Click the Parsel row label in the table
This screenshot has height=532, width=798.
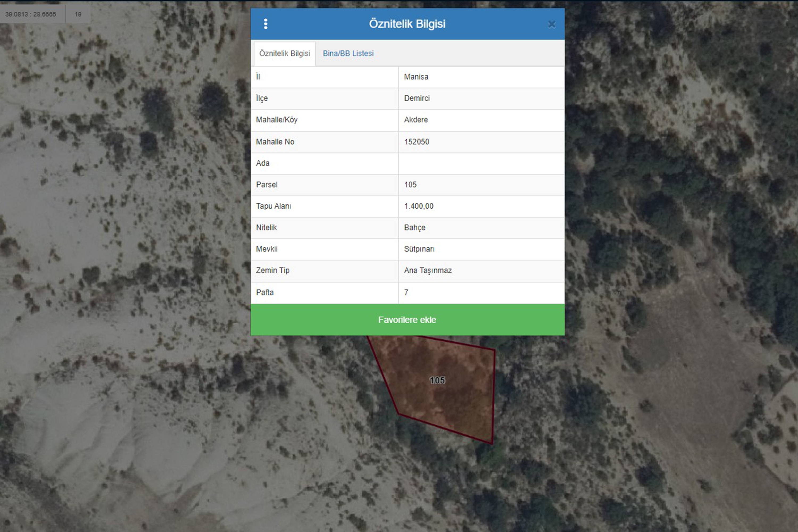click(x=267, y=185)
